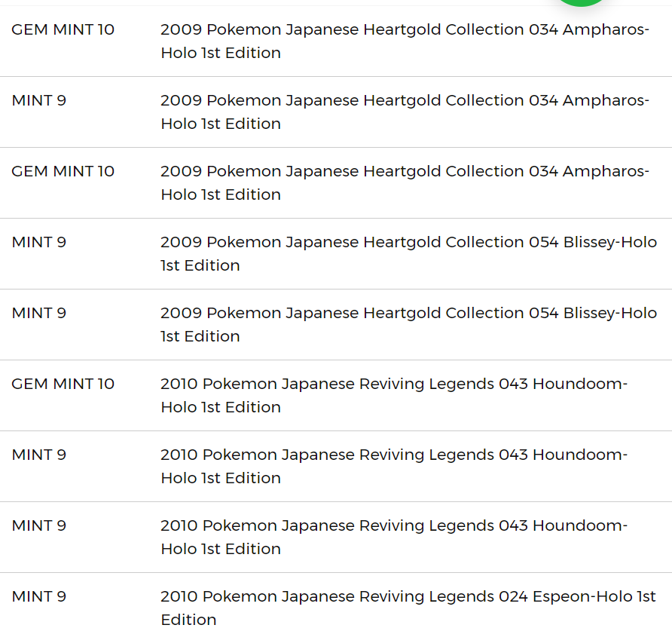This screenshot has width=672, height=628.
Task: Open the upper Blissey-Holo 1st Edition description
Action: click(x=409, y=253)
